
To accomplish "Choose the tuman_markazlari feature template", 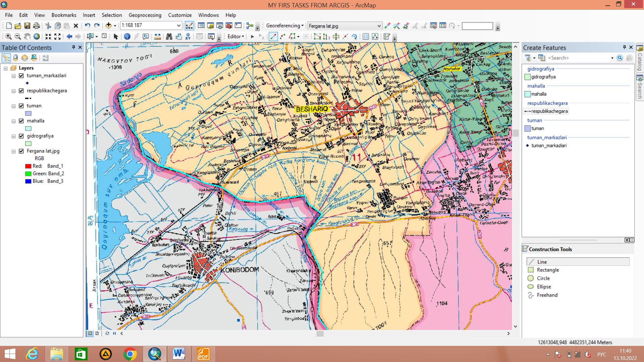I will coord(546,145).
